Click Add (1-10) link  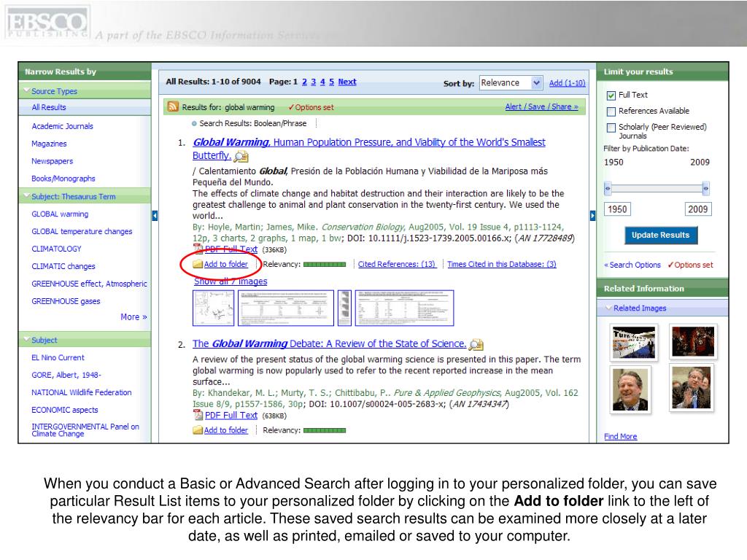click(x=567, y=83)
